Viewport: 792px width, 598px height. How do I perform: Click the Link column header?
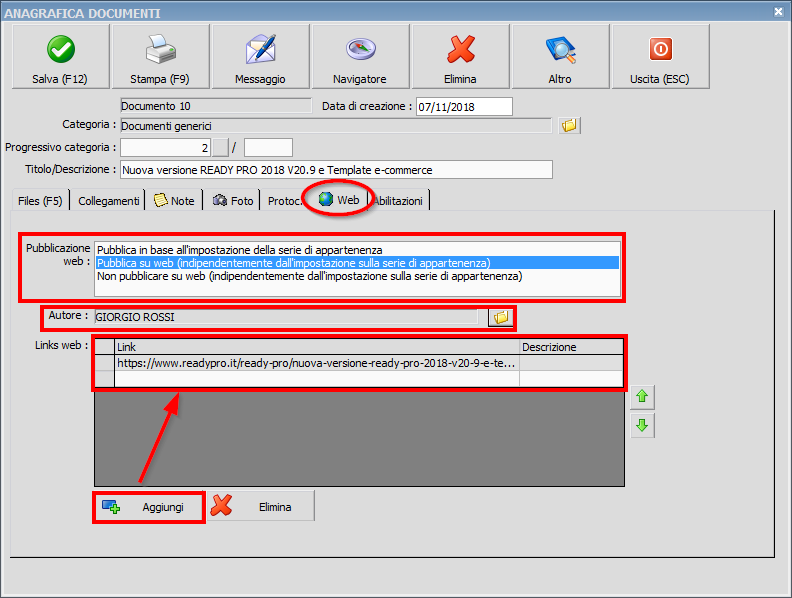[317, 347]
